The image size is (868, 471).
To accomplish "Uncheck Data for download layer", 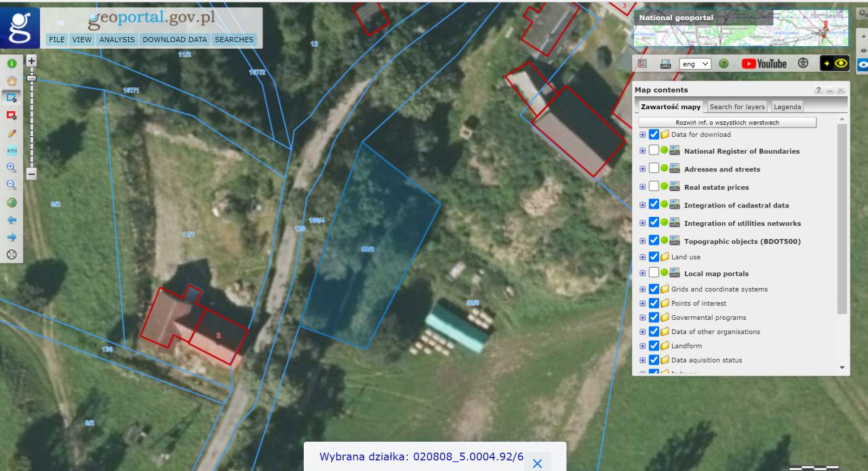I will coord(654,134).
